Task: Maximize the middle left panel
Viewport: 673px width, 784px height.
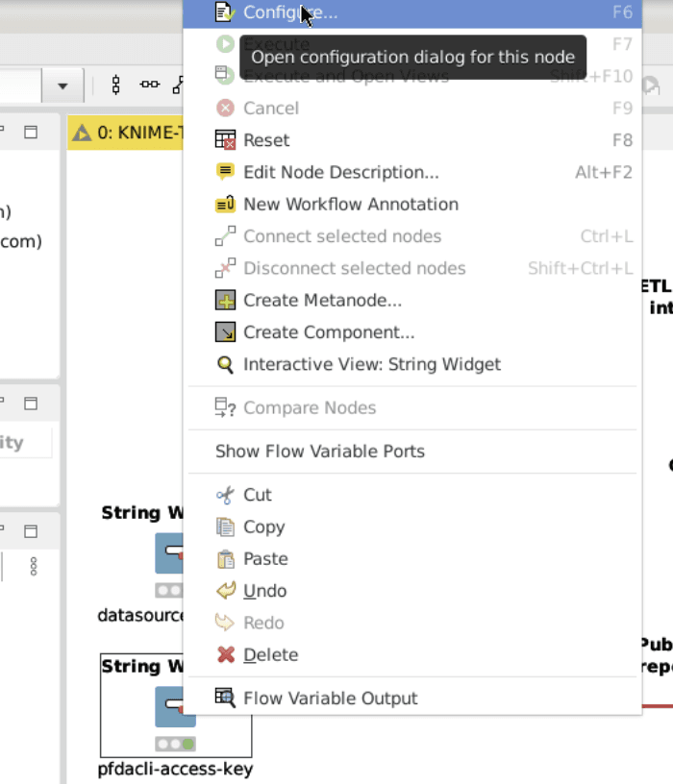Action: point(31,404)
